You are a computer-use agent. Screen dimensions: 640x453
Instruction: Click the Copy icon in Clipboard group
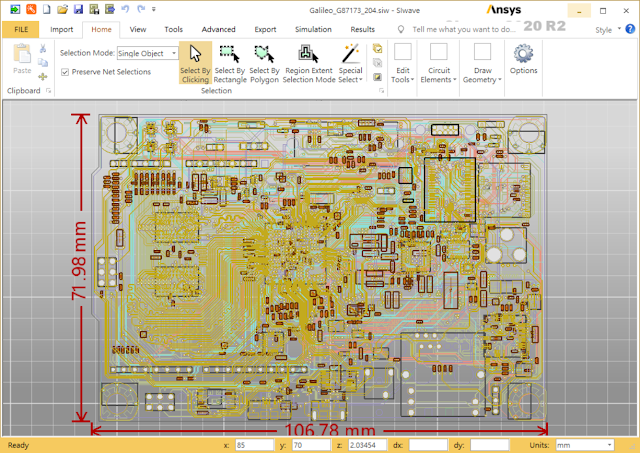point(43,62)
